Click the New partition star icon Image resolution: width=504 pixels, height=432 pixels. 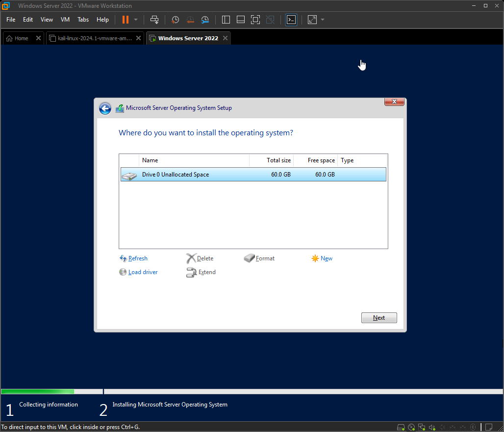tap(315, 258)
